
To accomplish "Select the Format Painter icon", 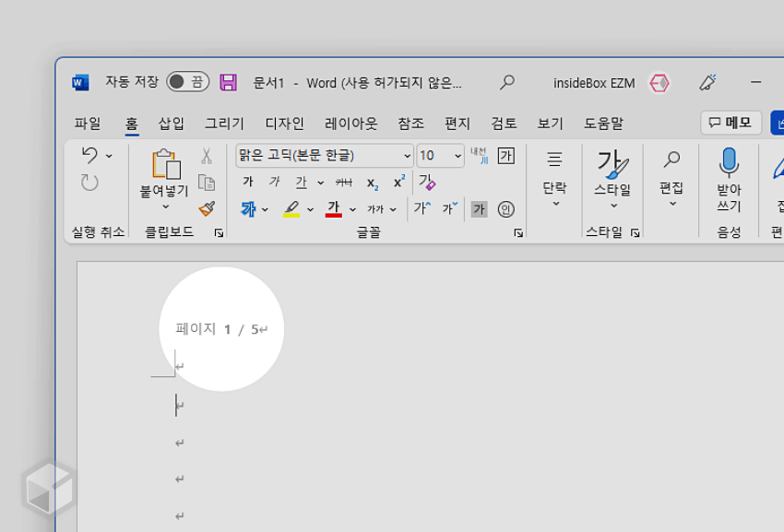I will (208, 208).
